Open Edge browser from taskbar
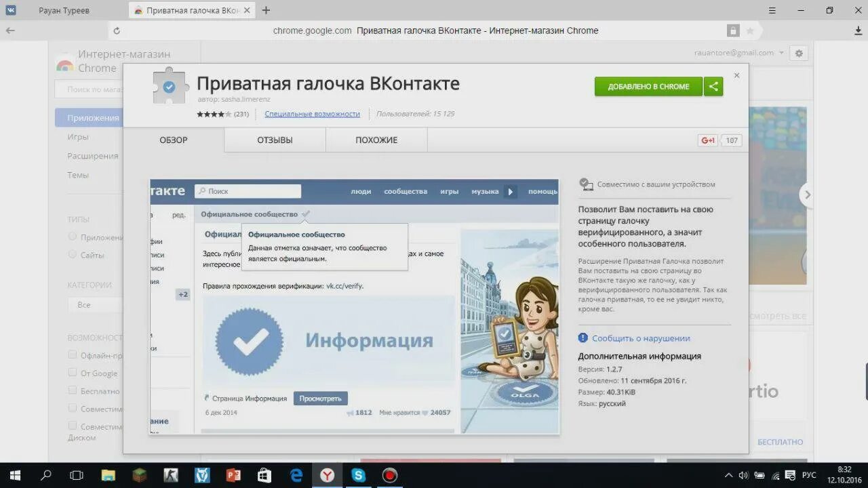 pyautogui.click(x=296, y=475)
